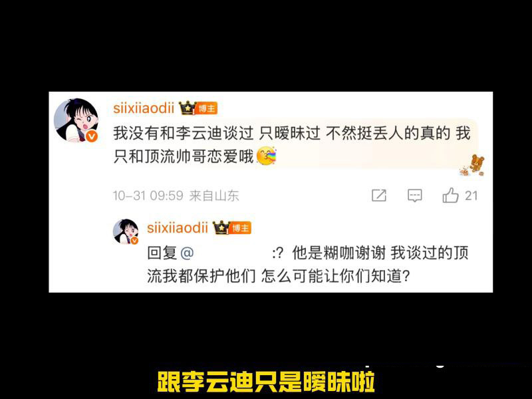Click the crown badge beside top username
532x399 pixels.
188,108
